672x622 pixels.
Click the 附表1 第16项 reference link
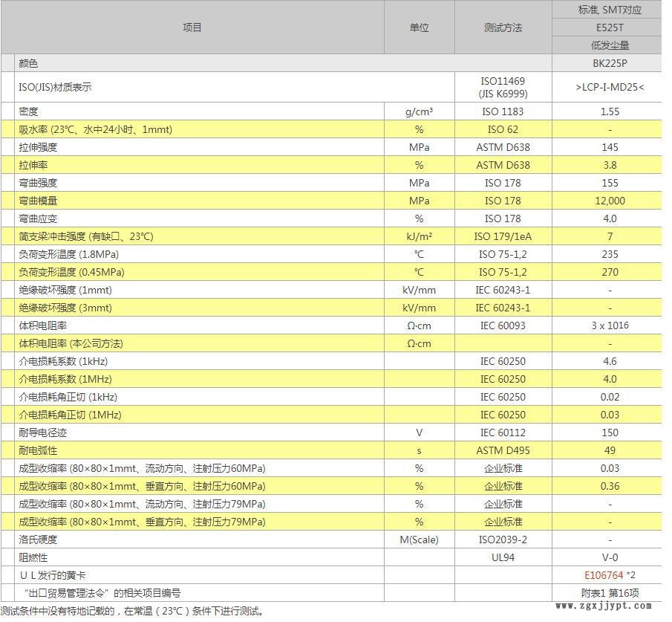(x=609, y=593)
